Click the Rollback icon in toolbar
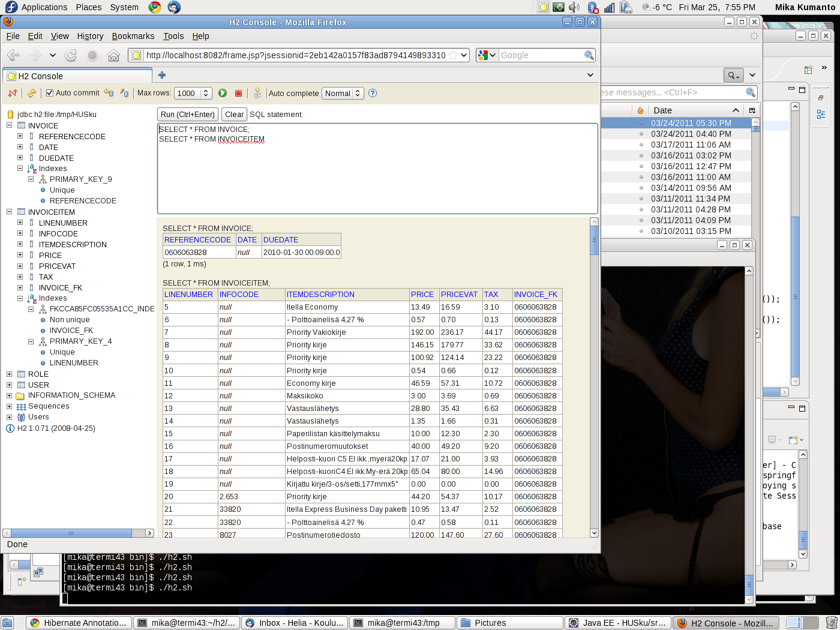 click(109, 93)
